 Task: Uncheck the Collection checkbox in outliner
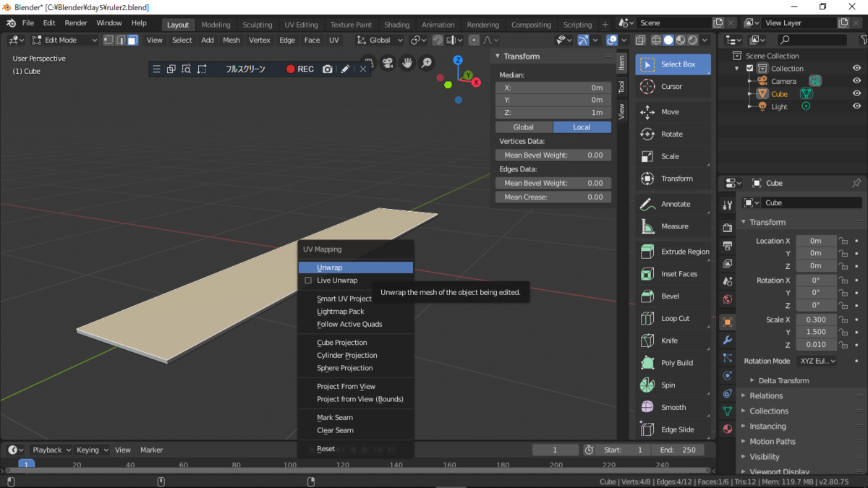click(x=749, y=69)
